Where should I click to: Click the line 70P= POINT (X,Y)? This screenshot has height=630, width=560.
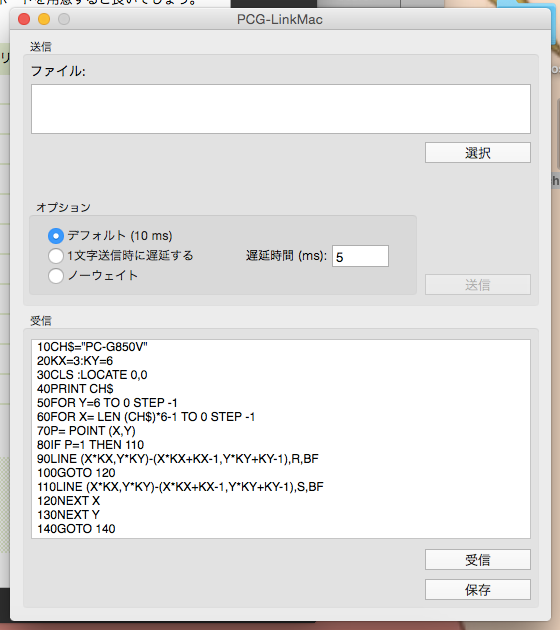coord(86,431)
